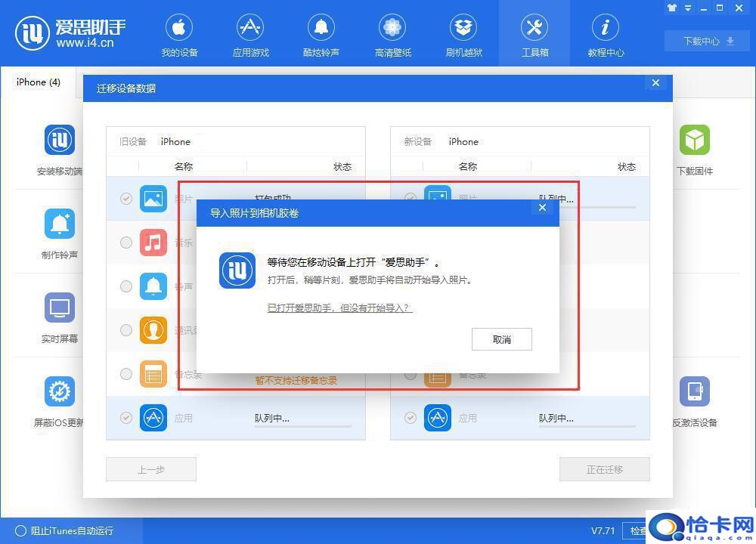Click 应用 progress bar in new device list
The height and width of the screenshot is (544, 756).
coord(587,426)
